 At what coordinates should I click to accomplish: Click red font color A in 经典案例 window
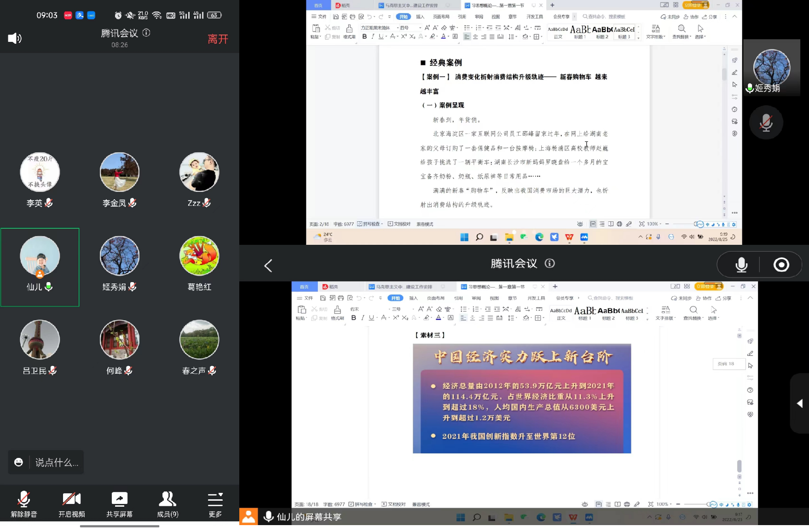coord(443,36)
